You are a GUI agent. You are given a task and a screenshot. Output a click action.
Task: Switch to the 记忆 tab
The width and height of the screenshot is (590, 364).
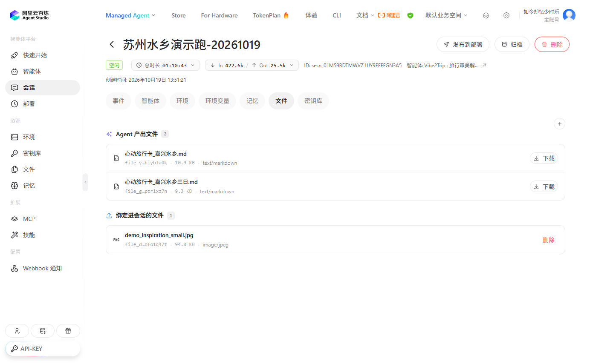(252, 101)
